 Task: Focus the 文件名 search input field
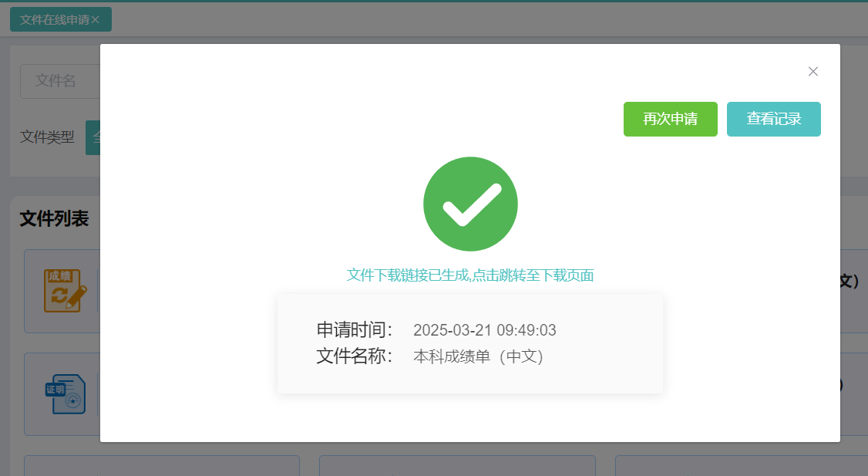[60, 82]
